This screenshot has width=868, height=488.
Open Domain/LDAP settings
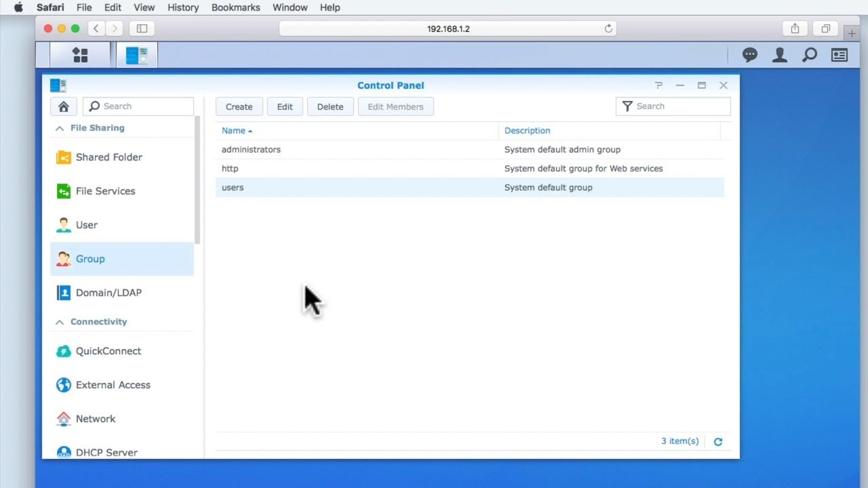(x=122, y=293)
